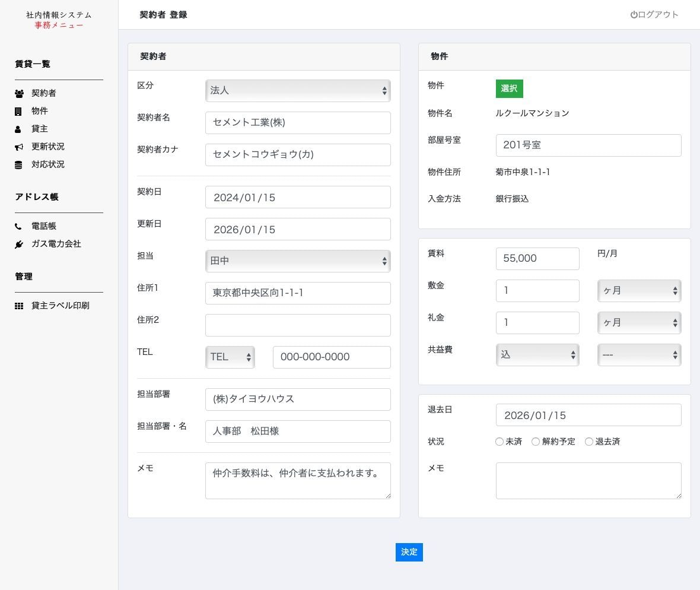Click the phone number field 000-000-0000
This screenshot has width=700, height=590.
tap(332, 357)
